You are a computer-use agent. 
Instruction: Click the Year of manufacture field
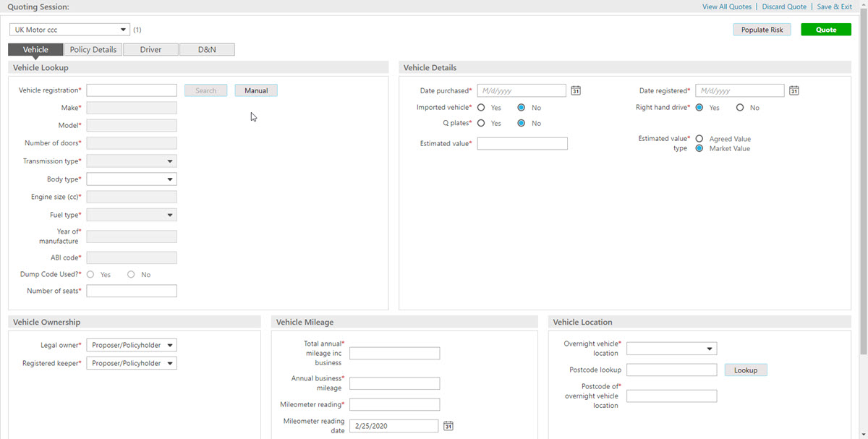coord(132,236)
